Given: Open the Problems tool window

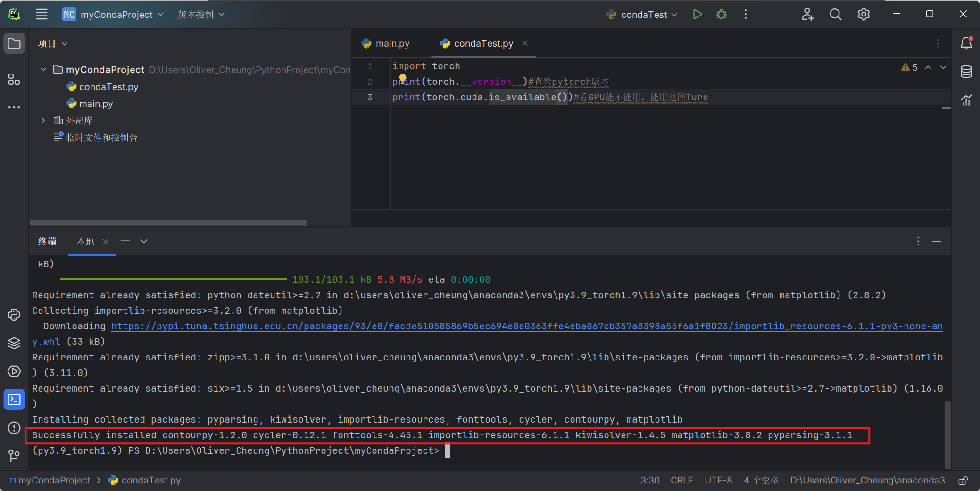Looking at the screenshot, I should coord(14,428).
